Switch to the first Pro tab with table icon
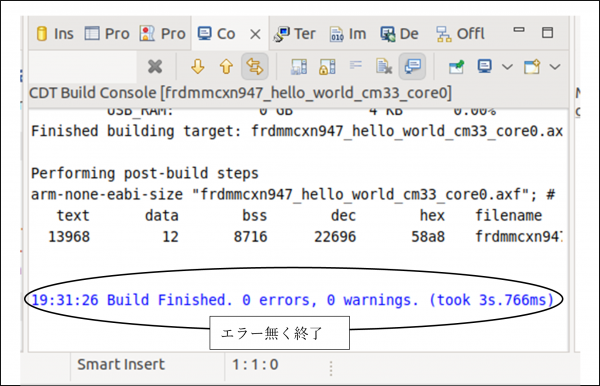Viewport: 600px width, 386px height. coord(107,34)
